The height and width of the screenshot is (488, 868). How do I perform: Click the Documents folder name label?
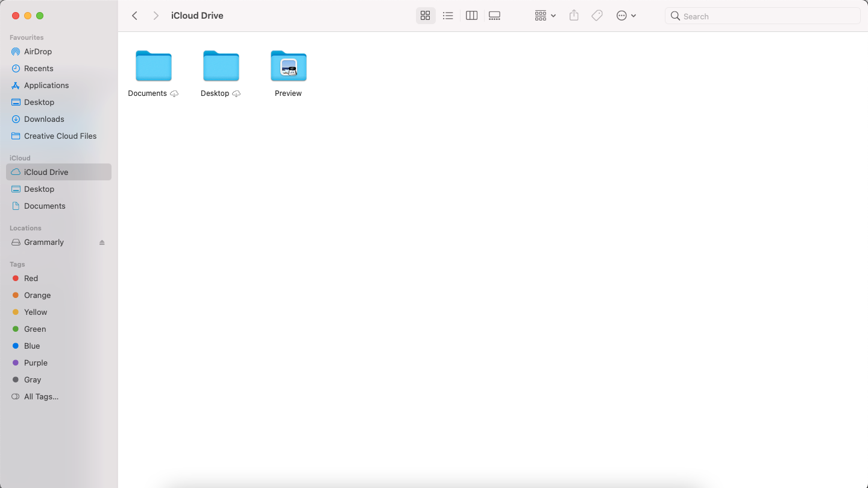coord(148,93)
